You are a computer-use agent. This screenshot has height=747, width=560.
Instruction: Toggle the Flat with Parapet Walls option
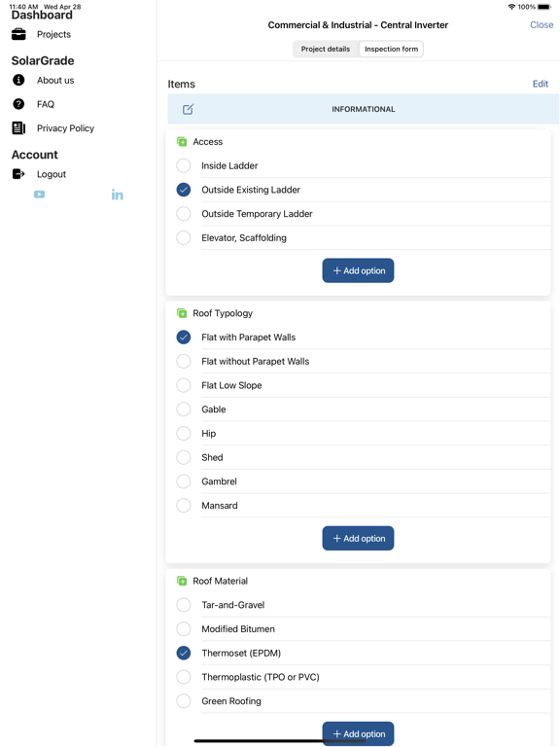pyautogui.click(x=184, y=338)
